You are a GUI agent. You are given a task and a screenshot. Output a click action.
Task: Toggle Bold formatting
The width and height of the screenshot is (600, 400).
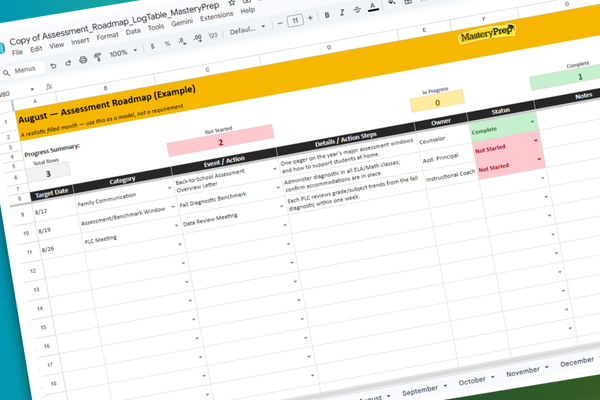tap(327, 15)
